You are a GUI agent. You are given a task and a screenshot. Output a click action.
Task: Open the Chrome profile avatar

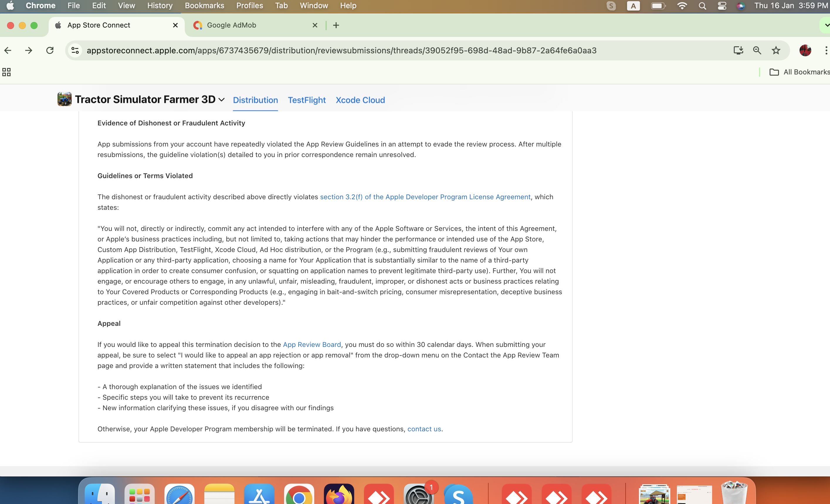(805, 50)
